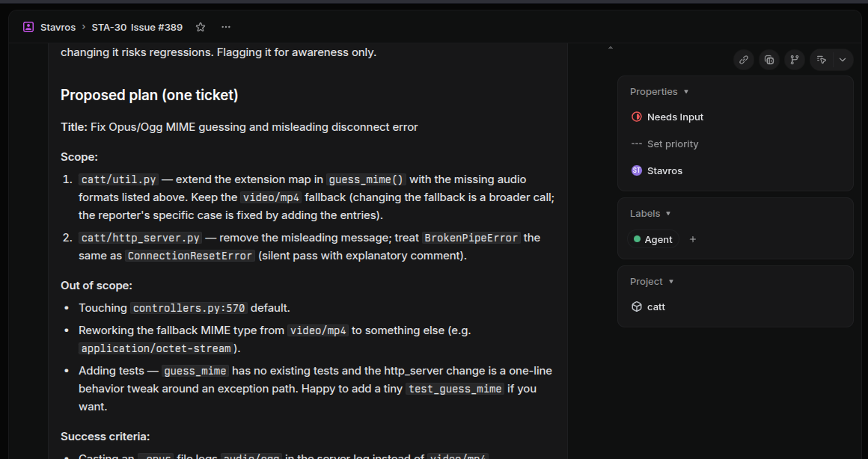Viewport: 868px width, 459px height.
Task: Click the agent prompt cursor icon
Action: 822,60
